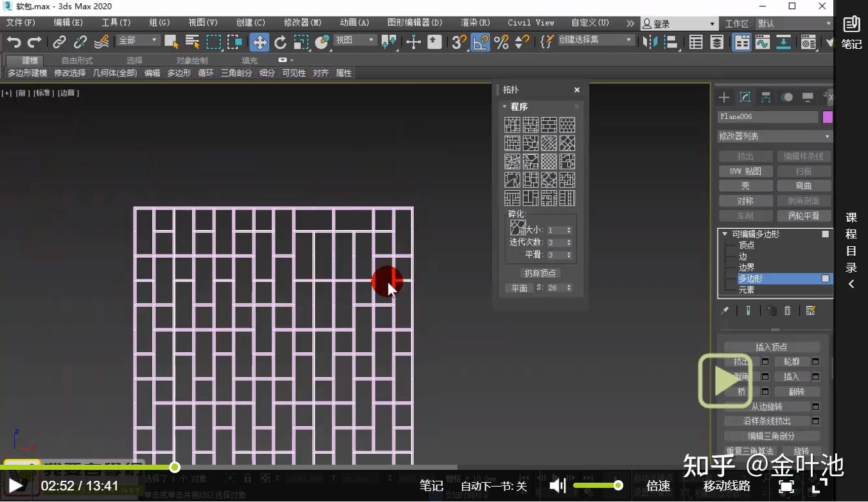Open the 修改器列表 modifier list dropdown
The height and width of the screenshot is (502, 868).
tap(775, 136)
